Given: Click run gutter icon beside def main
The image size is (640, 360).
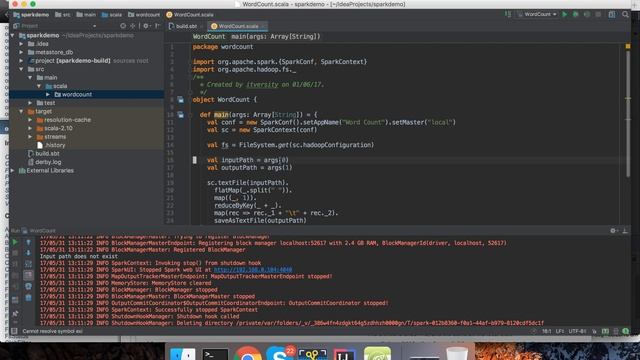Looking at the screenshot, I should tap(180, 115).
